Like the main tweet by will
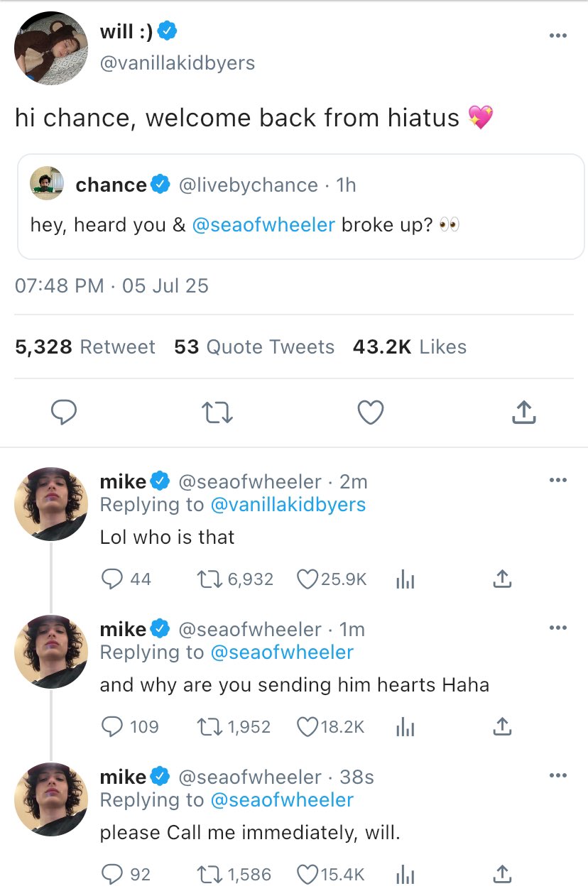The width and height of the screenshot is (588, 896). click(370, 413)
